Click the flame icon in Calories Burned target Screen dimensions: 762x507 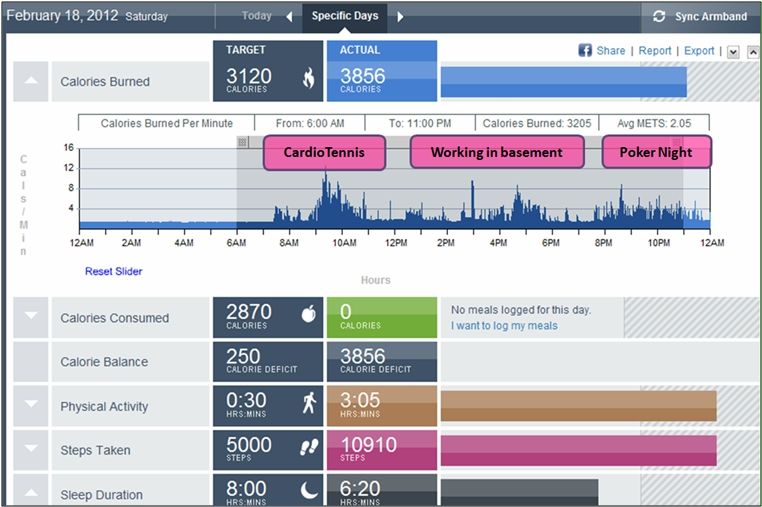coord(309,78)
